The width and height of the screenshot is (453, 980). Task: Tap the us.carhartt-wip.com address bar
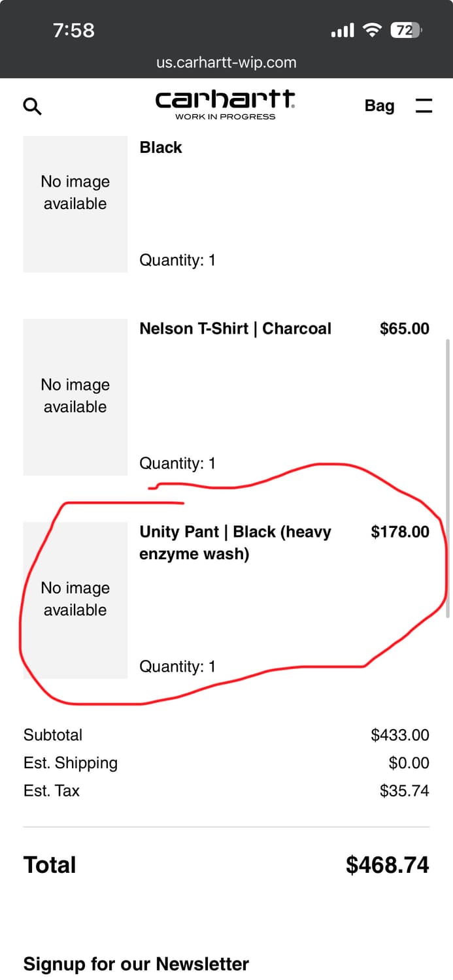226,63
